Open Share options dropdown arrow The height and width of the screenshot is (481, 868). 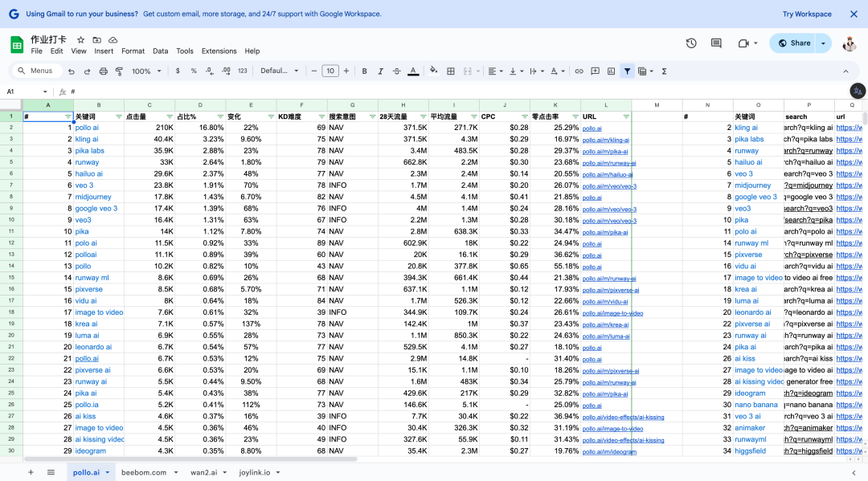click(x=823, y=43)
